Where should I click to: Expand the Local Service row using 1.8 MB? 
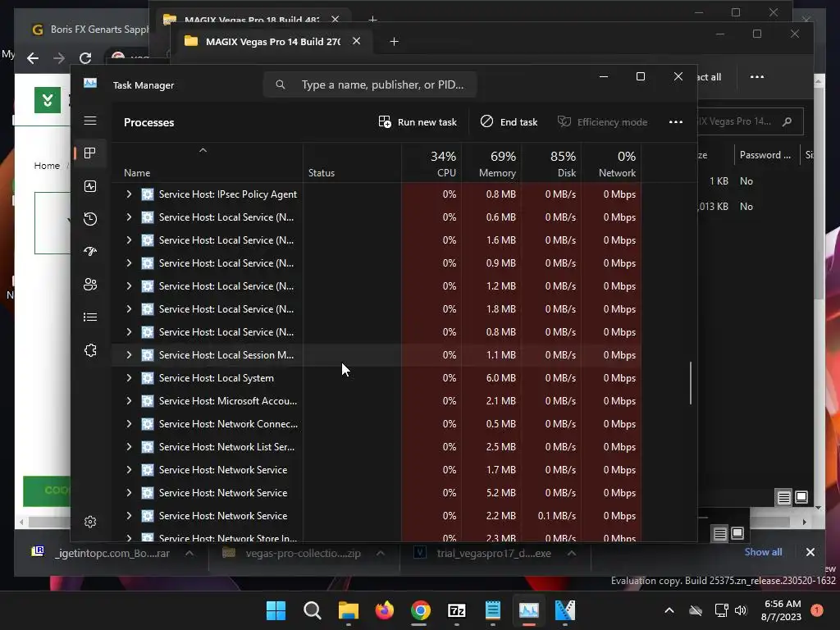pos(129,309)
